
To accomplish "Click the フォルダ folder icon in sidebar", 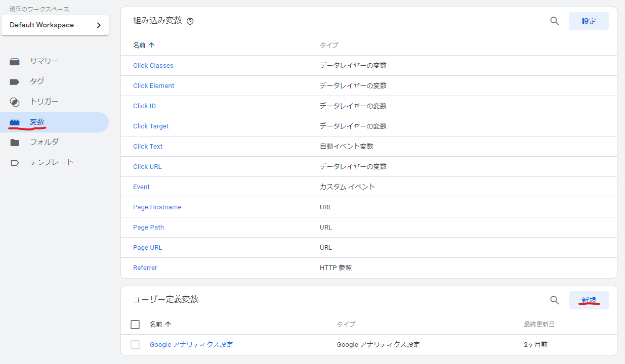I will pos(15,143).
